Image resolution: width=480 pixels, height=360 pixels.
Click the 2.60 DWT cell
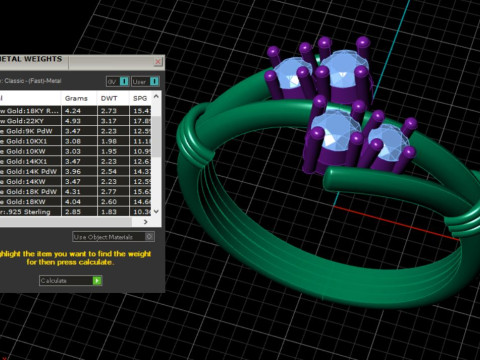[113, 202]
